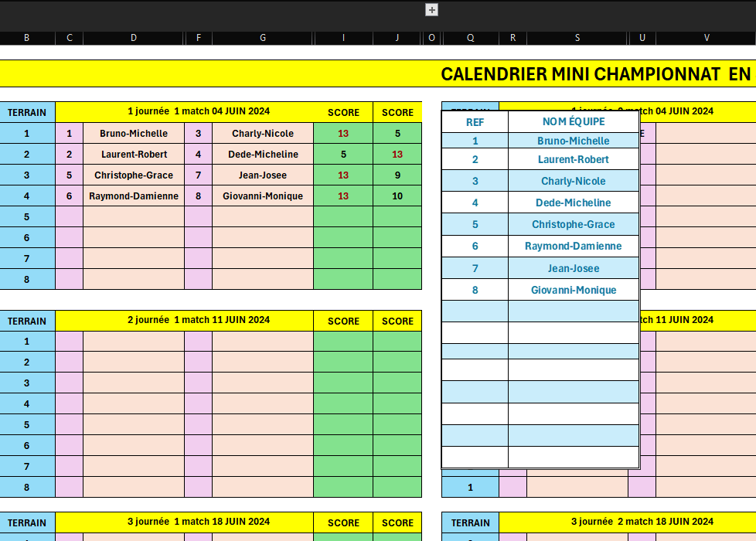Viewport: 756px width, 541px height.
Task: Select score 13 in the Raymond-Damienne match row
Action: pos(343,196)
